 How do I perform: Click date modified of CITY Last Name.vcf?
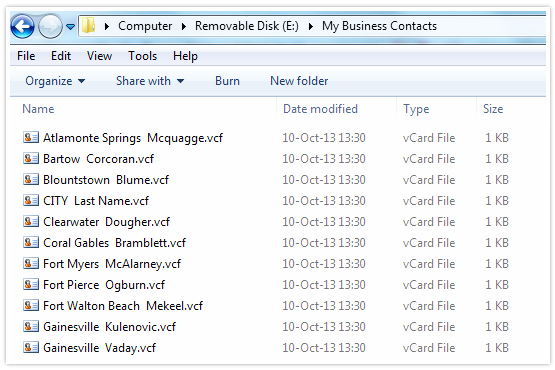pyautogui.click(x=324, y=201)
